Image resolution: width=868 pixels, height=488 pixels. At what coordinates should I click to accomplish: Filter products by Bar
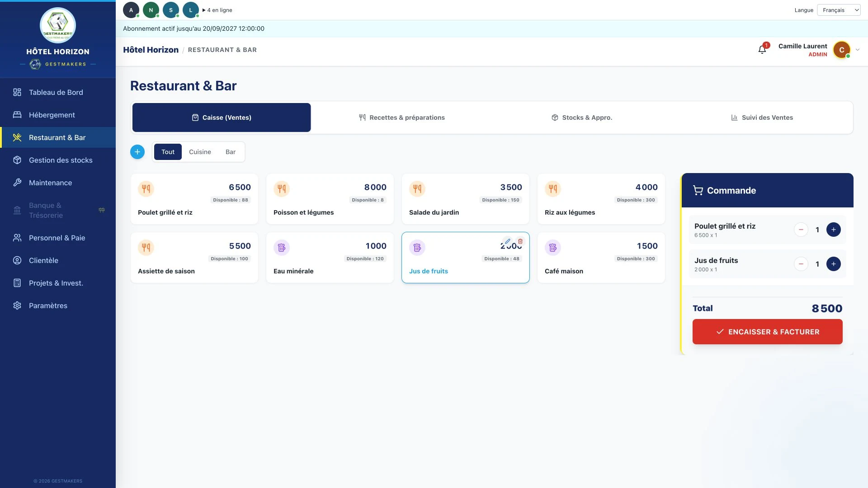231,152
